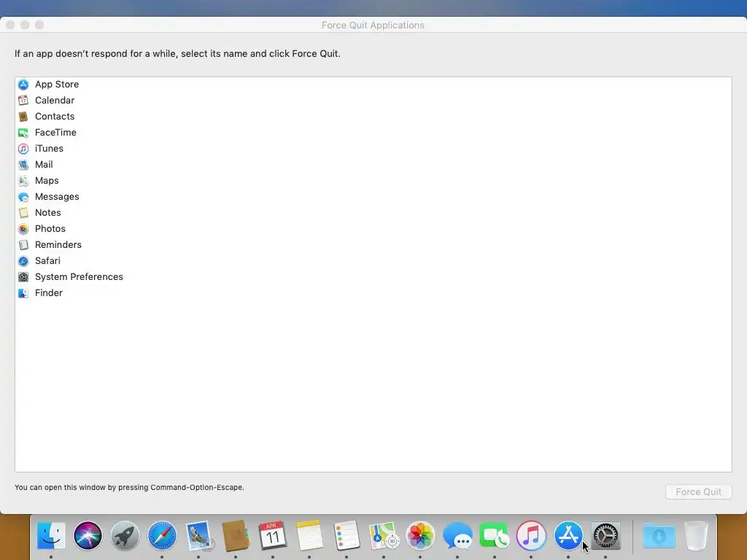The width and height of the screenshot is (747, 560).
Task: Open Calendar APR 11 in the Dock
Action: pyautogui.click(x=273, y=536)
